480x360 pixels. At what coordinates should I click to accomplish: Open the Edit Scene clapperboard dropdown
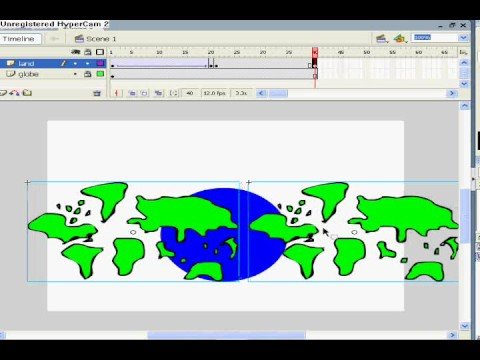(x=382, y=39)
